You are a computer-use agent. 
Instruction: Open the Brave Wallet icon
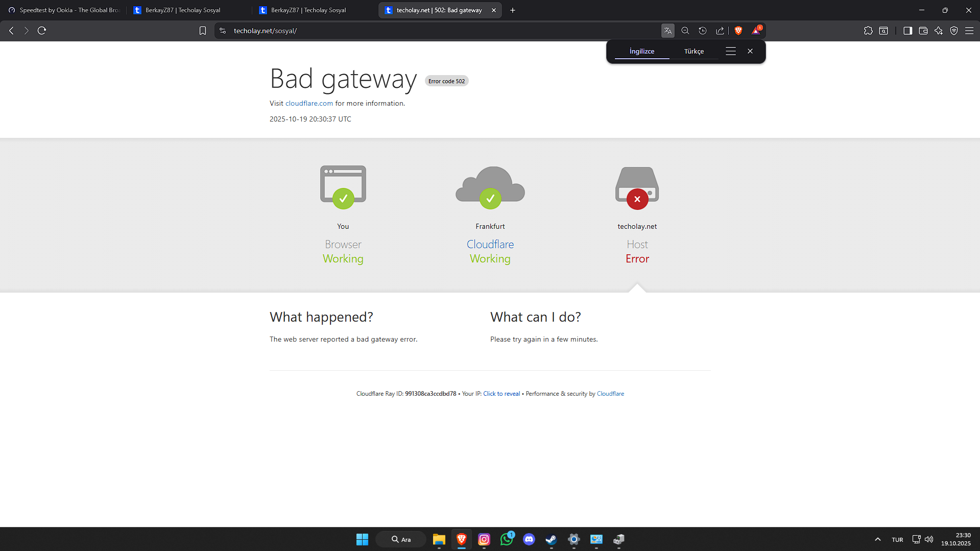[x=923, y=31]
